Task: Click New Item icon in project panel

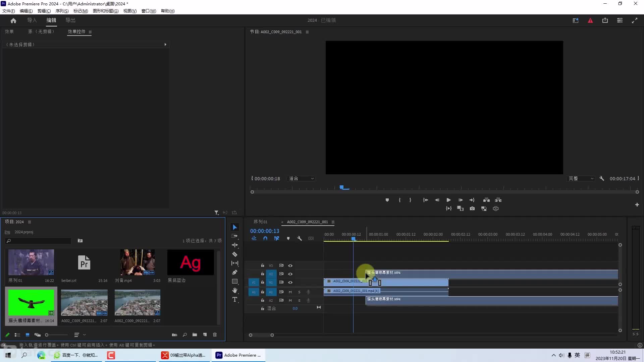Action: click(x=205, y=335)
